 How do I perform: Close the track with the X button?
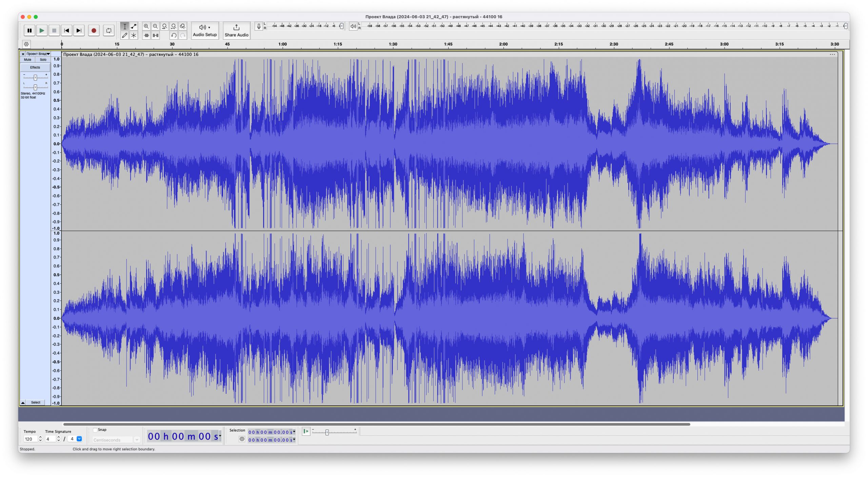pos(23,54)
